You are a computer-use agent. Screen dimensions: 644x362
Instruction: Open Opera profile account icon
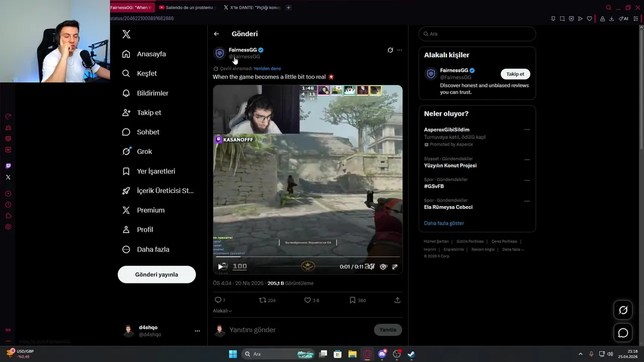click(602, 19)
